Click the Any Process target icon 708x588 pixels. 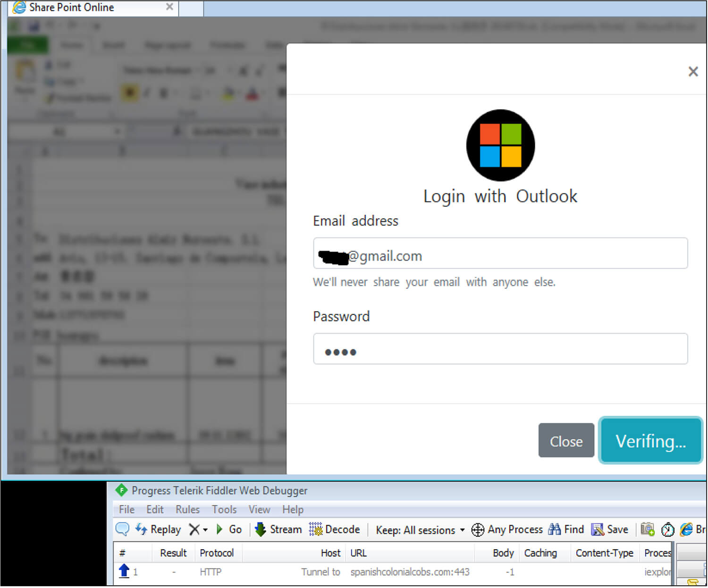pyautogui.click(x=478, y=530)
